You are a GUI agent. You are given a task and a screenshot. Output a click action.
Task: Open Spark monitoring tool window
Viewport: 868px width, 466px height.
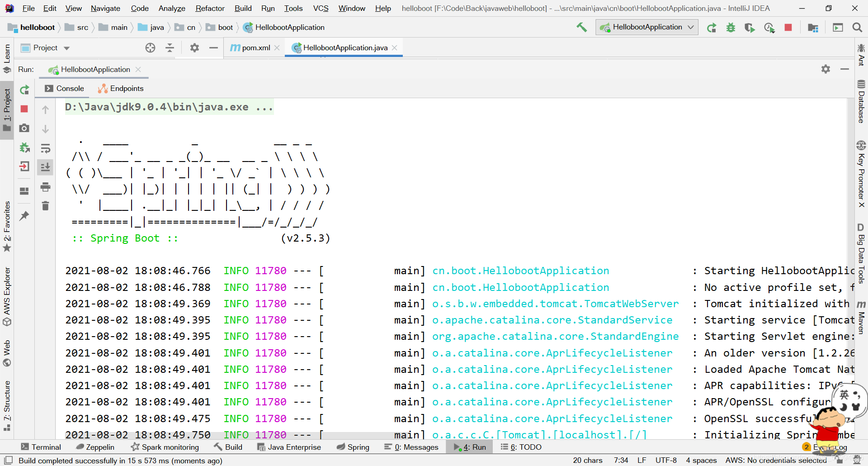tap(165, 447)
